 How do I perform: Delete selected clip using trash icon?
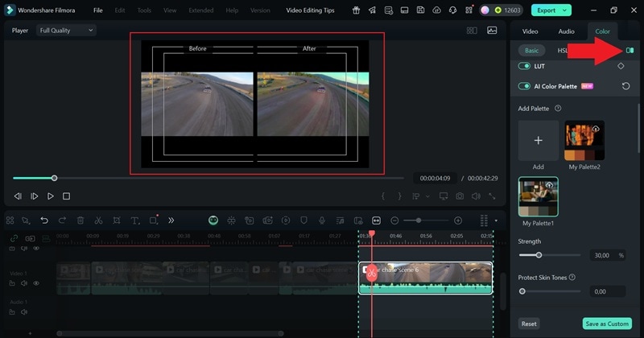coord(80,221)
